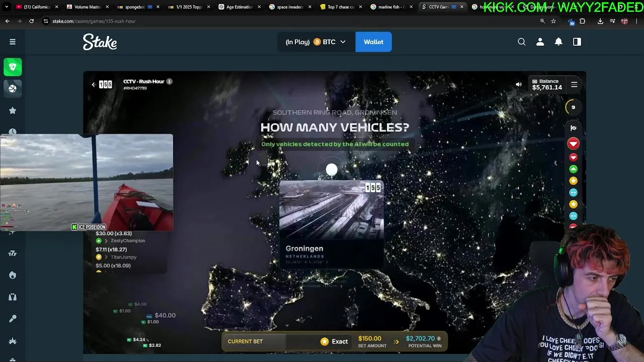Go back using the game's left arrow
This screenshot has width=644, height=362.
point(94,84)
